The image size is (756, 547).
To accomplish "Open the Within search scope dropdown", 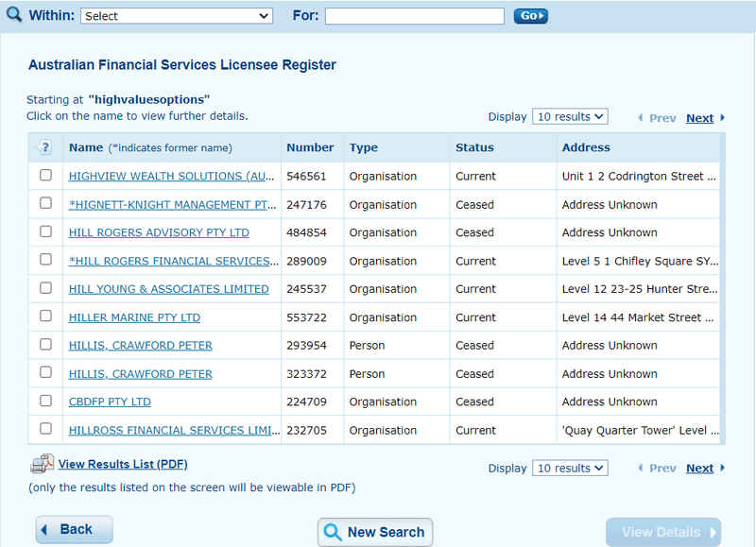I will (x=177, y=16).
